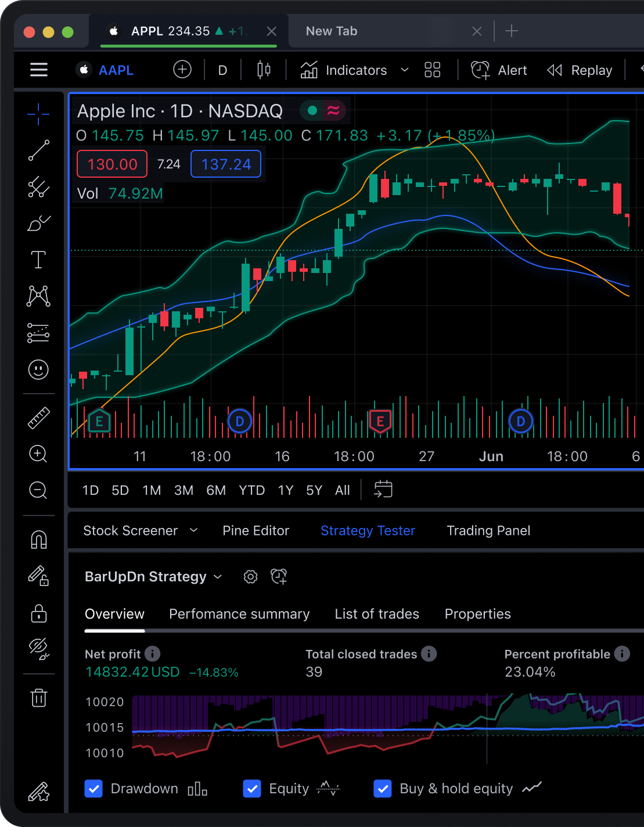
Task: Open the Perfomance summary tab
Action: pos(239,614)
